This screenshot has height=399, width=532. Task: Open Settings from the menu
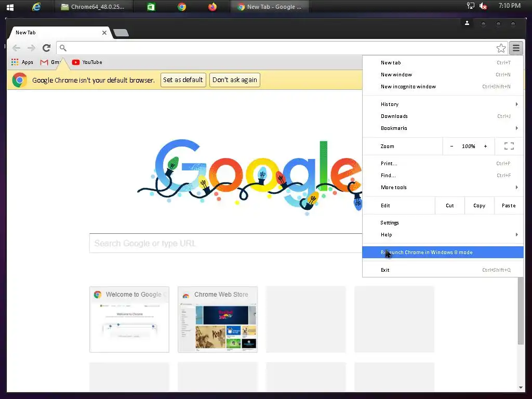pos(443,222)
